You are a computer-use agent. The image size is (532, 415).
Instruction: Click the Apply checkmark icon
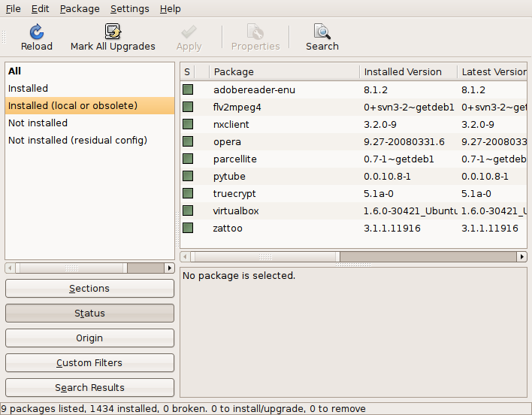[189, 32]
